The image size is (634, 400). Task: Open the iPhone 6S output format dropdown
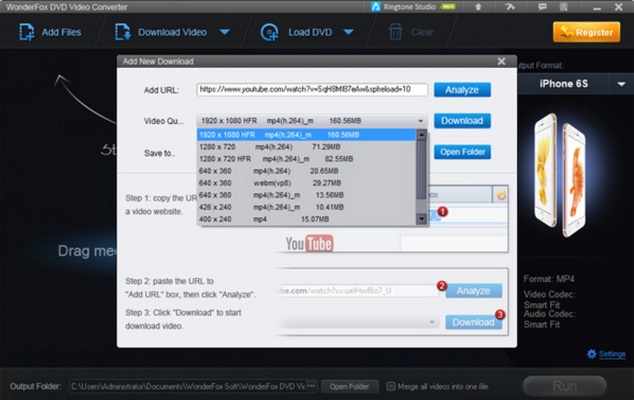621,84
